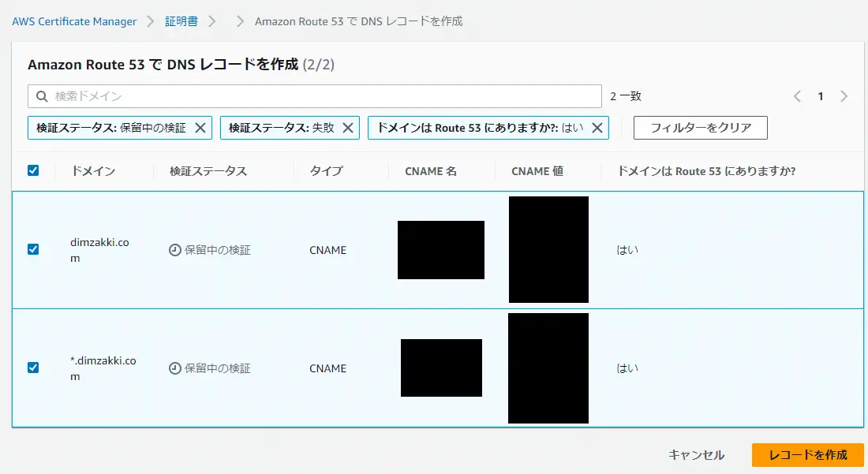Click the next page arrow
The width and height of the screenshot is (868, 474).
pos(845,95)
